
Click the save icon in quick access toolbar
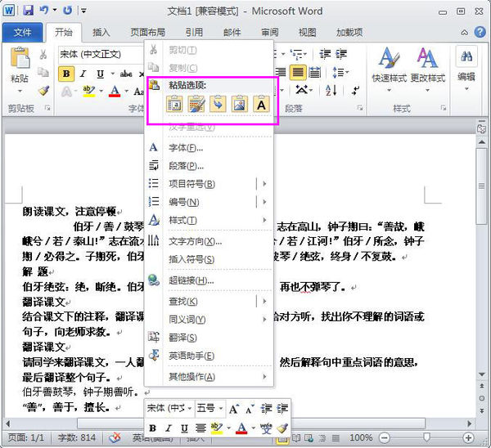(x=28, y=11)
